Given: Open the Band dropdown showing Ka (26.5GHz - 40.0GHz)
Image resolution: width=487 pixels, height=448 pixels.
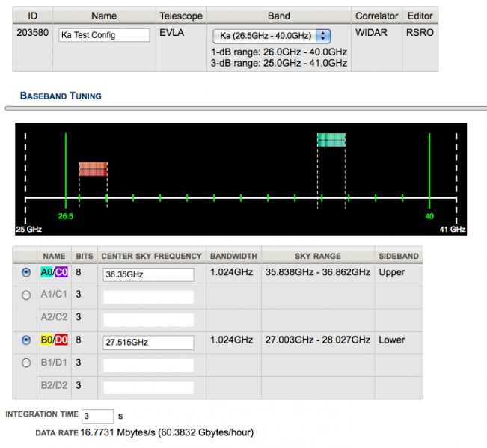Looking at the screenshot, I should (x=272, y=35).
